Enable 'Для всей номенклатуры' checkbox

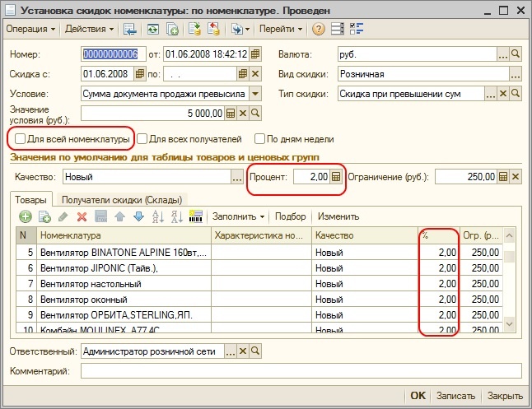pyautogui.click(x=20, y=139)
